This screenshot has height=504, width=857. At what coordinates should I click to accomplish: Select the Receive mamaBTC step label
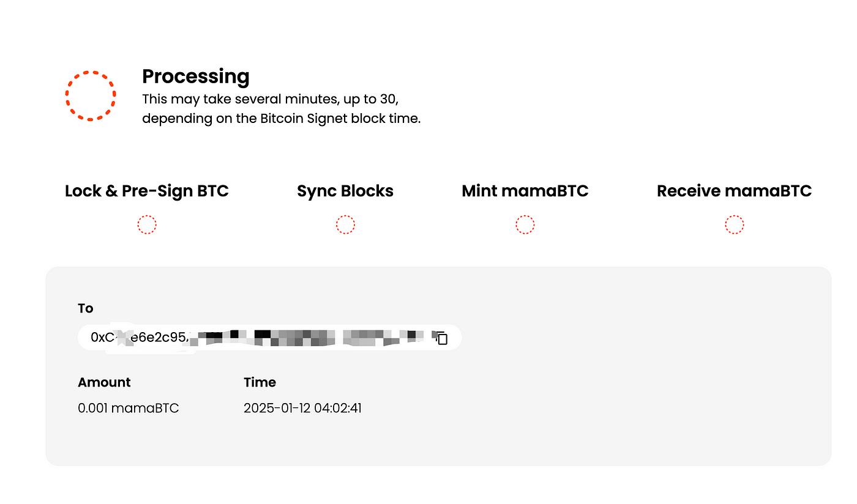click(x=734, y=191)
